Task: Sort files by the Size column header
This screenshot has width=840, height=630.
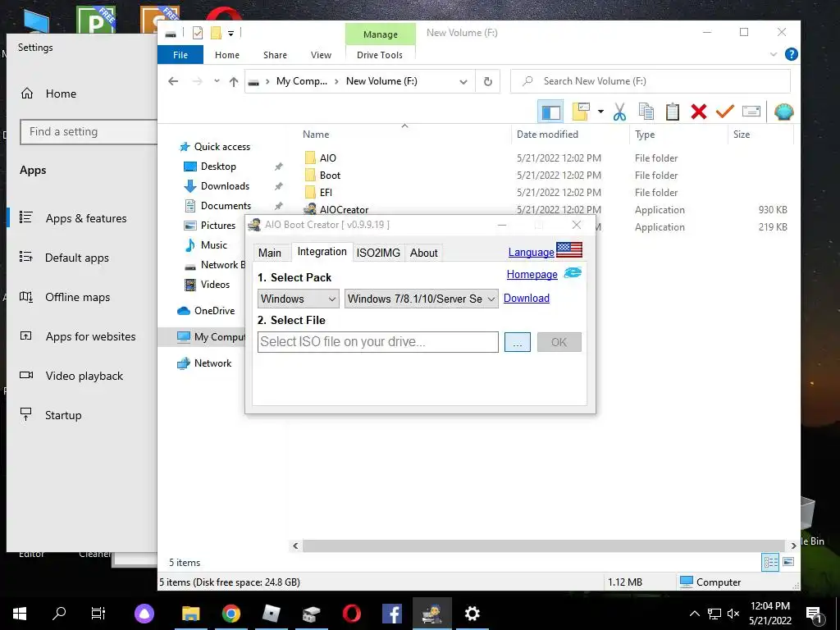Action: tap(742, 135)
